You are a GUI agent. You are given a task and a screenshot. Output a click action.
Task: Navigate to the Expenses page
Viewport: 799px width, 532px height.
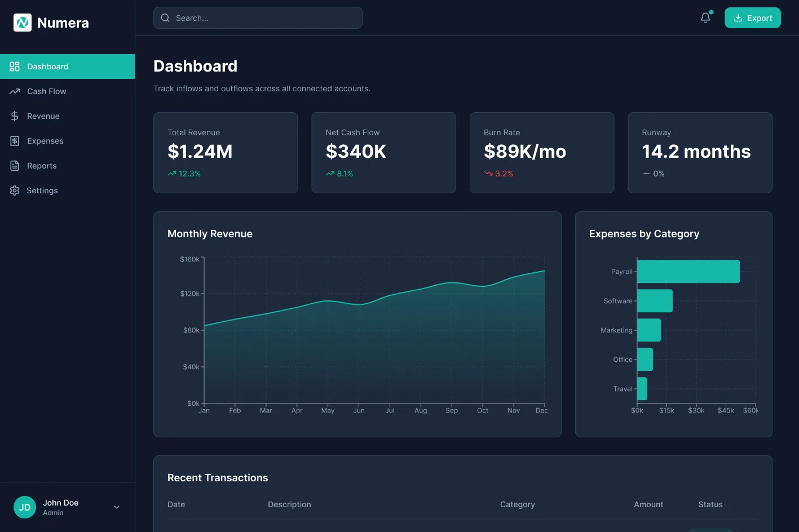[x=68, y=141]
